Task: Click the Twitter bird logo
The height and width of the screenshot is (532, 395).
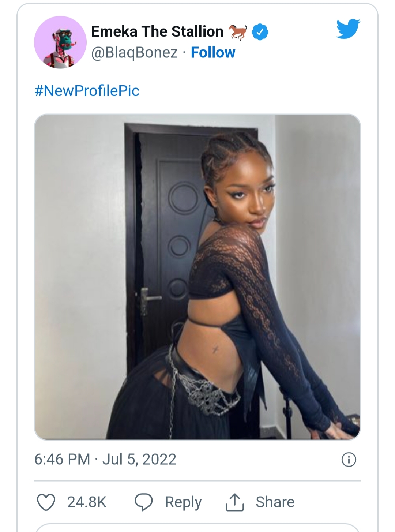Action: (x=348, y=29)
